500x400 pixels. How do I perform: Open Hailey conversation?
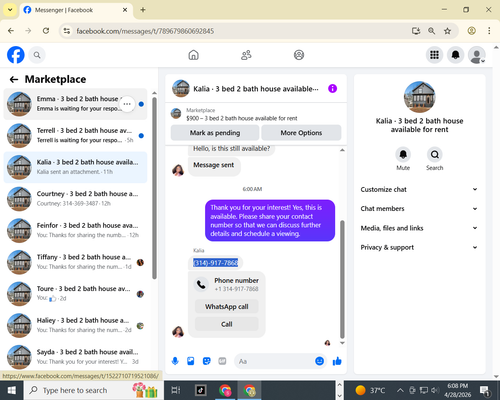point(75,326)
